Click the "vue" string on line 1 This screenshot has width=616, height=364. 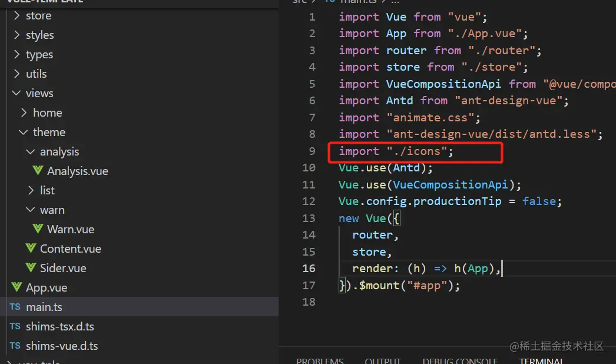coord(465,17)
